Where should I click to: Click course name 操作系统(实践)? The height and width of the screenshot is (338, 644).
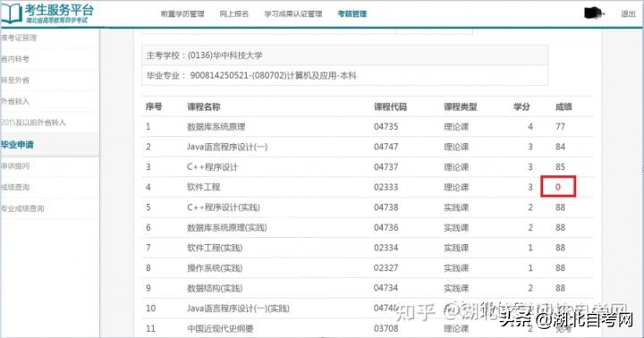[215, 267]
